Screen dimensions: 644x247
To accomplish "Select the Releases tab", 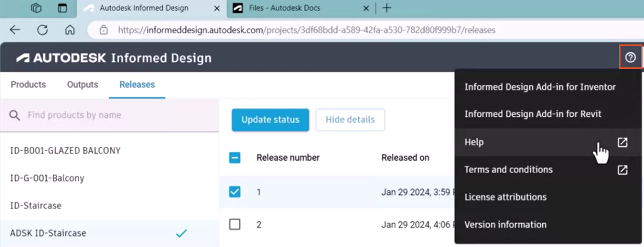I will coord(137,84).
